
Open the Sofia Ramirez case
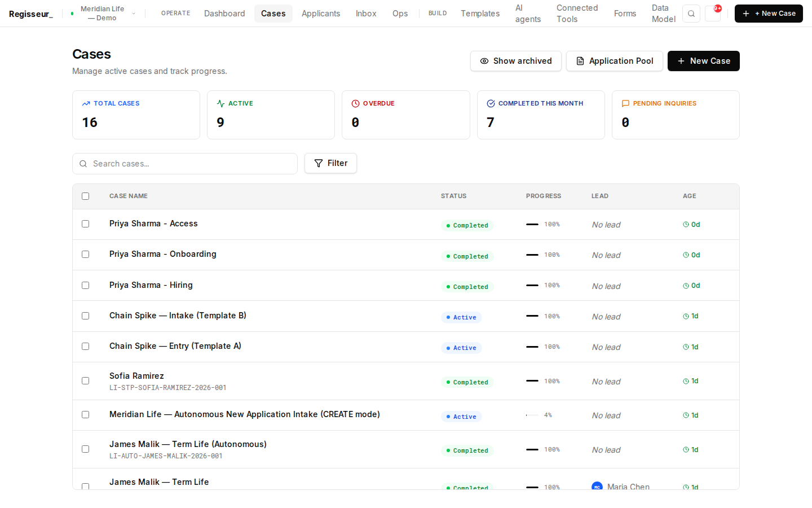pos(137,376)
